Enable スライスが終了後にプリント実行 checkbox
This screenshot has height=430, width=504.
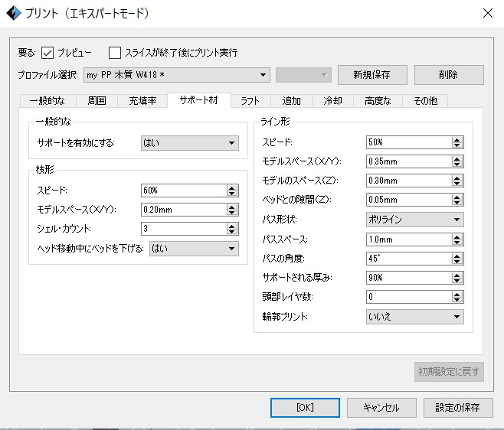tap(115, 53)
